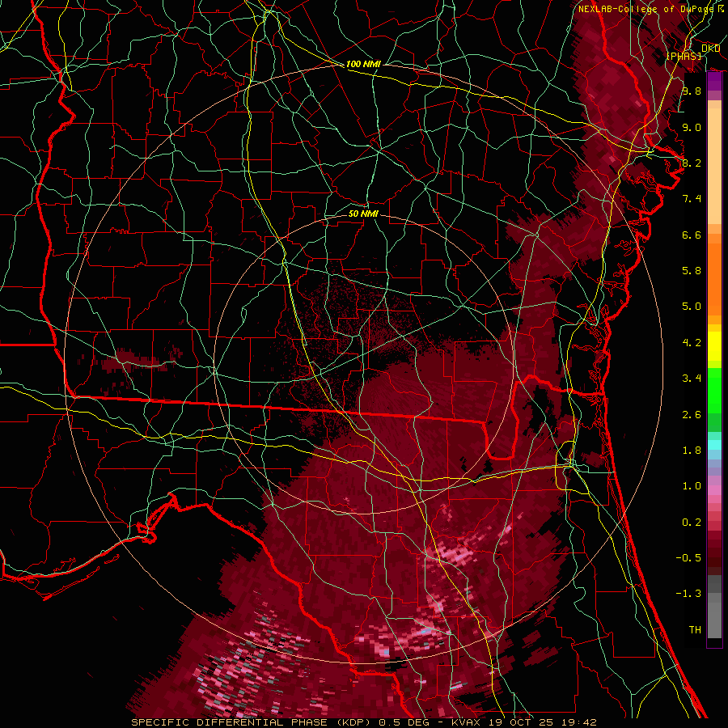This screenshot has width=728, height=728.
Task: Click the 9.8 value on the color scale
Action: (x=692, y=91)
